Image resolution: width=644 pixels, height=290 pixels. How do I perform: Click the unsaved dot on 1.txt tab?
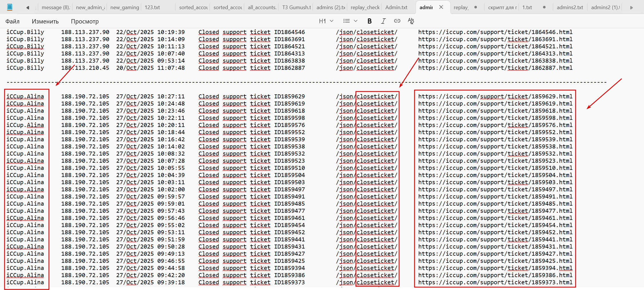tap(544, 7)
